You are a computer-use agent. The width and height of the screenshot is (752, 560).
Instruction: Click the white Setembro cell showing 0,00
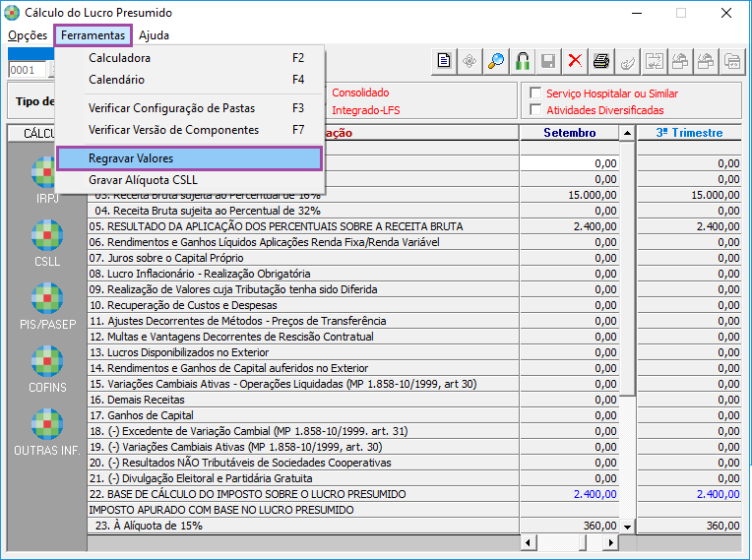[569, 163]
